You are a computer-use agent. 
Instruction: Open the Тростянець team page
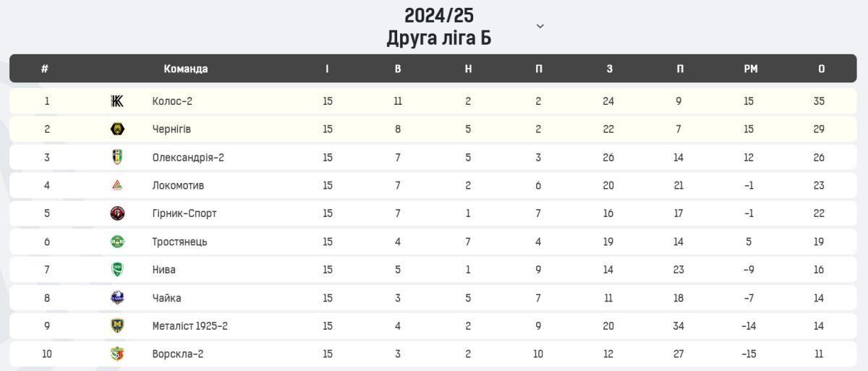pos(180,242)
